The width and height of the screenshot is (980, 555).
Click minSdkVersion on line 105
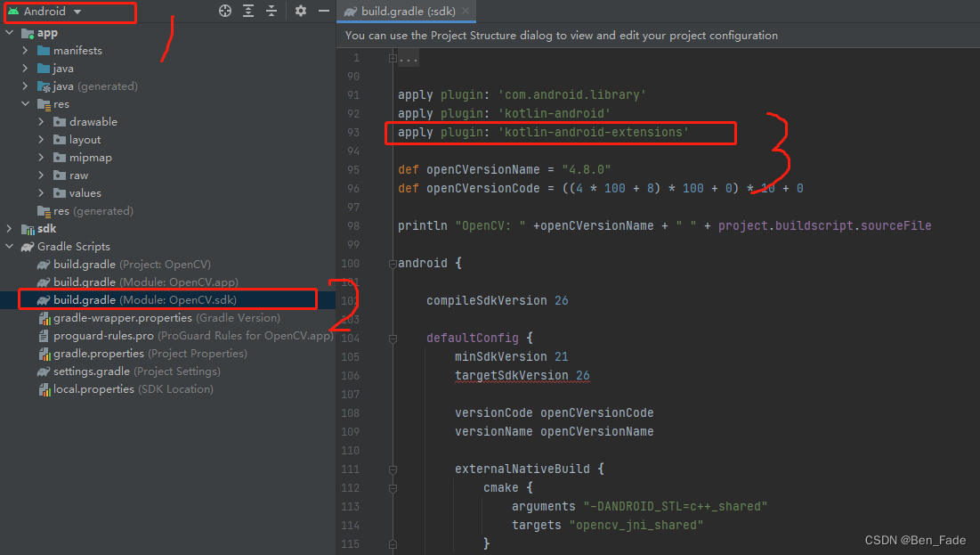(x=500, y=356)
